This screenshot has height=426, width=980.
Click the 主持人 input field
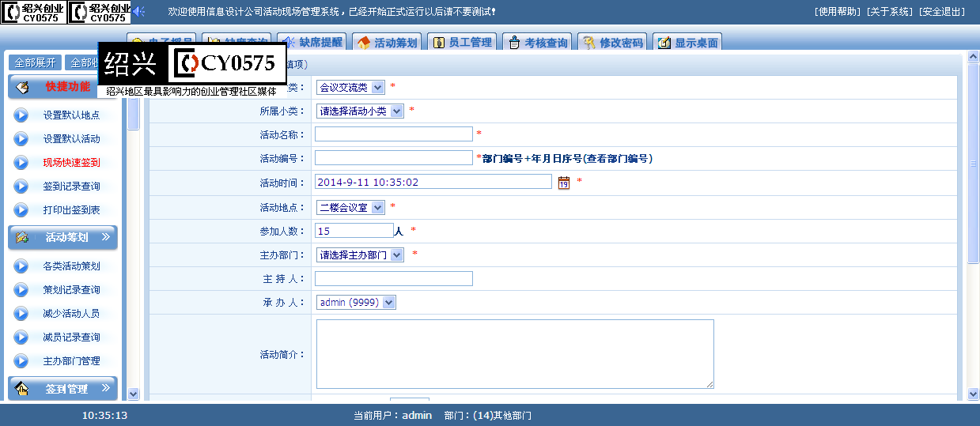point(394,278)
